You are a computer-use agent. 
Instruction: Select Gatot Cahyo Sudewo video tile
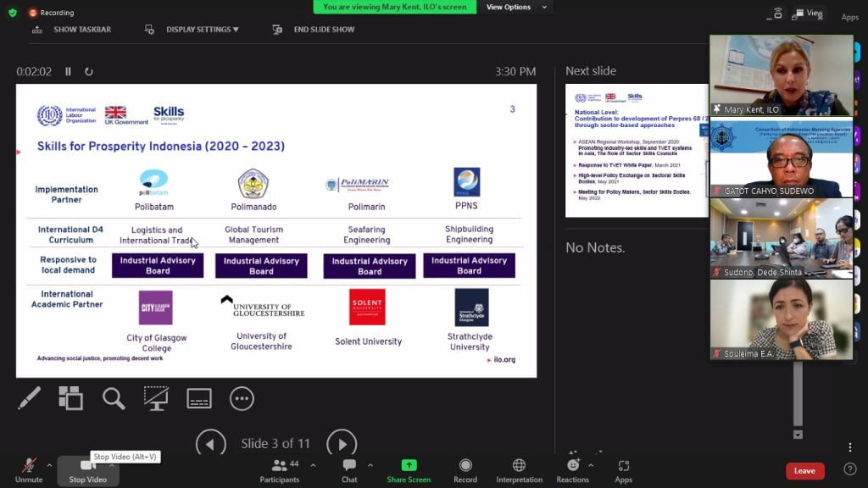(x=782, y=158)
